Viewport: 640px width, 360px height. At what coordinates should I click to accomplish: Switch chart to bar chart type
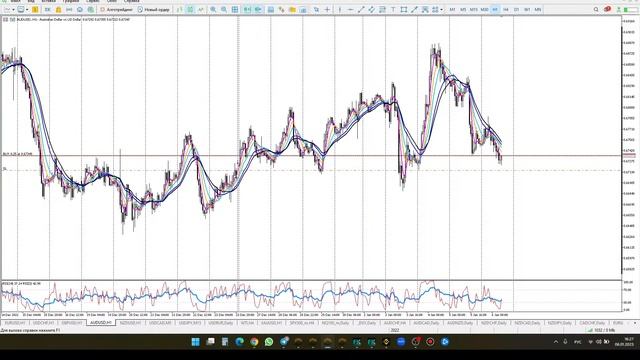pyautogui.click(x=180, y=9)
